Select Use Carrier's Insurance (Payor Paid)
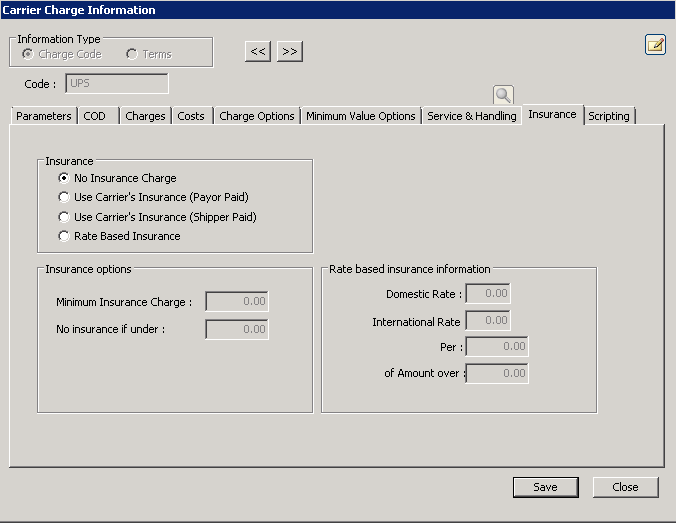The height and width of the screenshot is (523, 676). coord(65,197)
